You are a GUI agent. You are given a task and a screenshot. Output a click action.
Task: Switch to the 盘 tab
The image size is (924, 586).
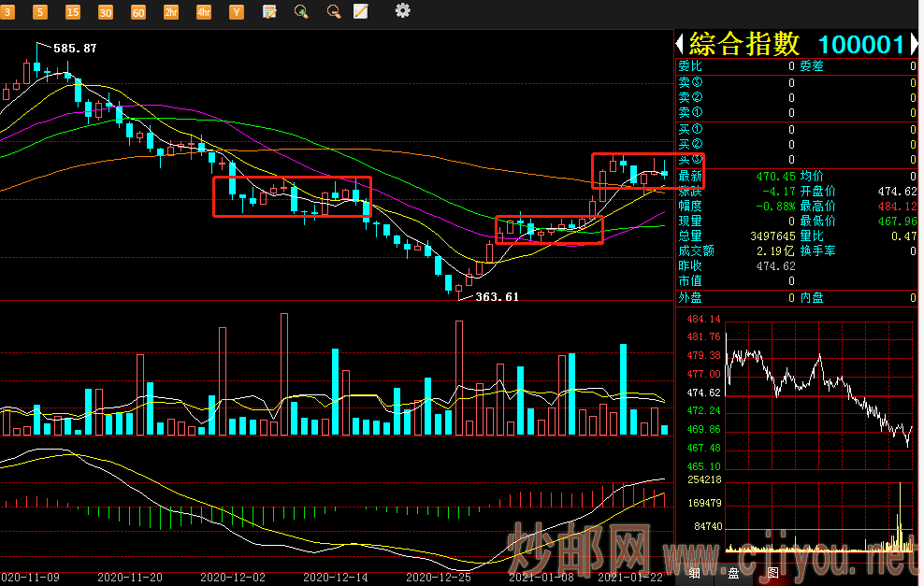click(733, 573)
